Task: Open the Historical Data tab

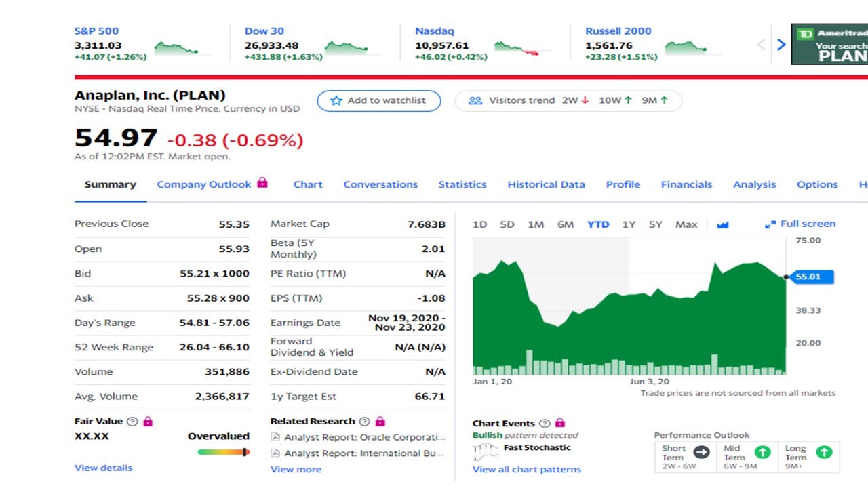Action: [x=546, y=184]
